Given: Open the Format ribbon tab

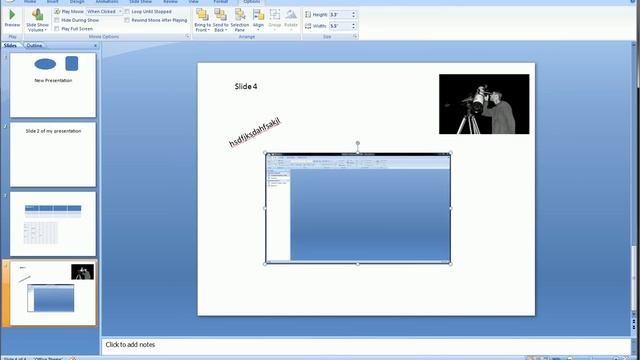Looking at the screenshot, I should coord(221,2).
